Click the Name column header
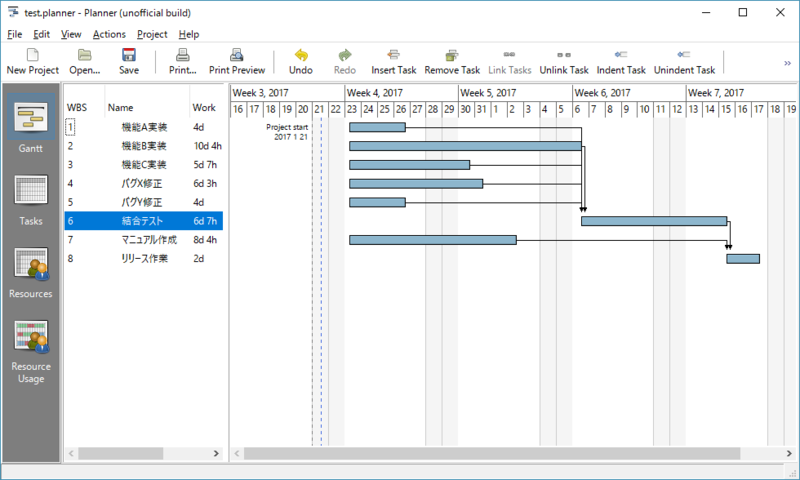Image resolution: width=800 pixels, height=480 pixels. click(x=120, y=108)
